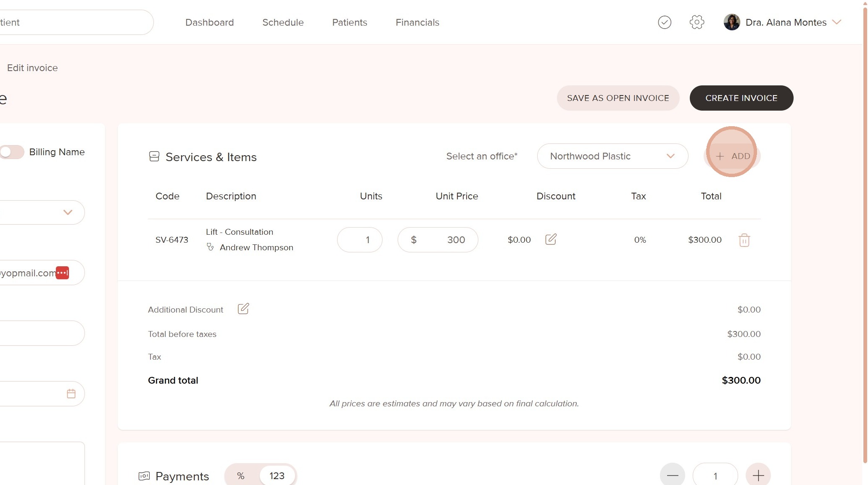
Task: Increase payments count with plus button
Action: (758, 476)
